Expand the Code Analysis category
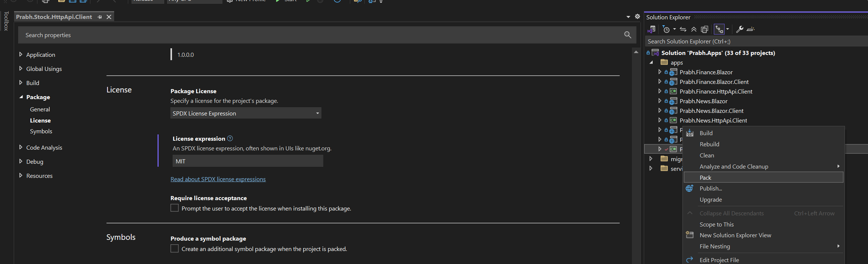The image size is (868, 264). pyautogui.click(x=21, y=147)
